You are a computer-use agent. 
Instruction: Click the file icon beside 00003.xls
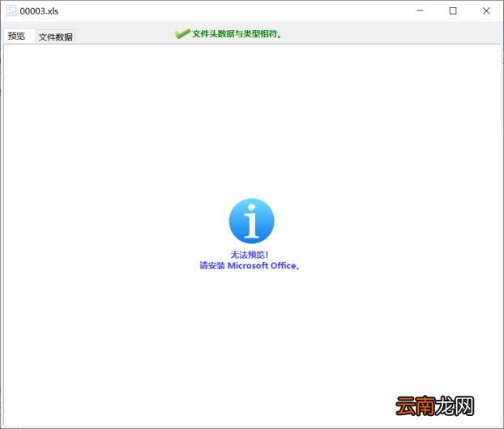[x=11, y=11]
